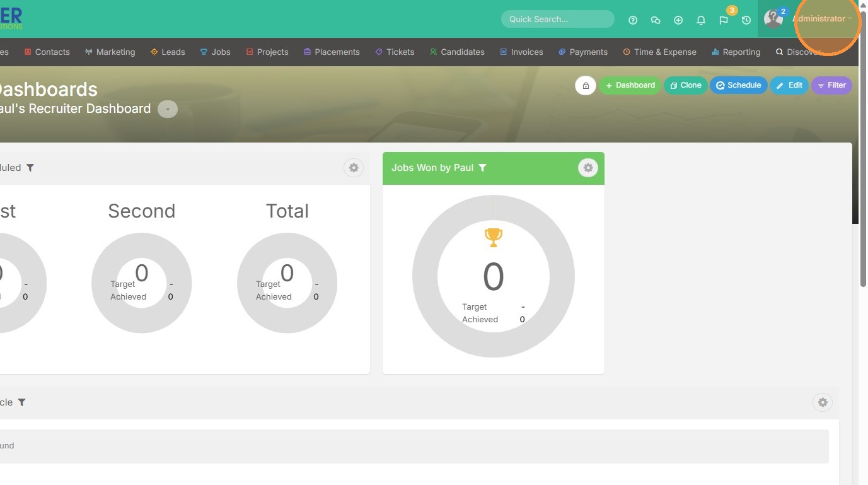868x485 pixels.
Task: Click the Jobs Won by Paul donut chart
Action: tap(494, 276)
